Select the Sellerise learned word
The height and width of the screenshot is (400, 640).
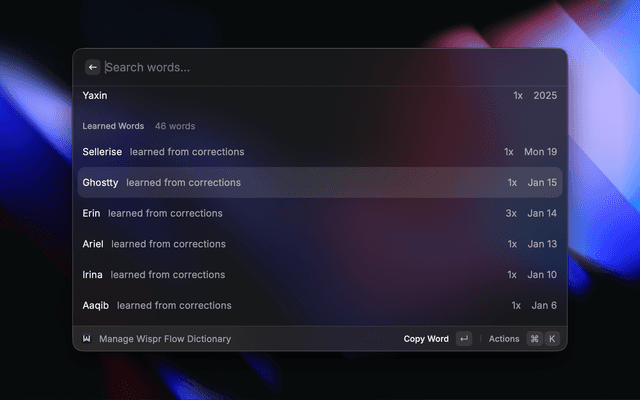[102, 152]
